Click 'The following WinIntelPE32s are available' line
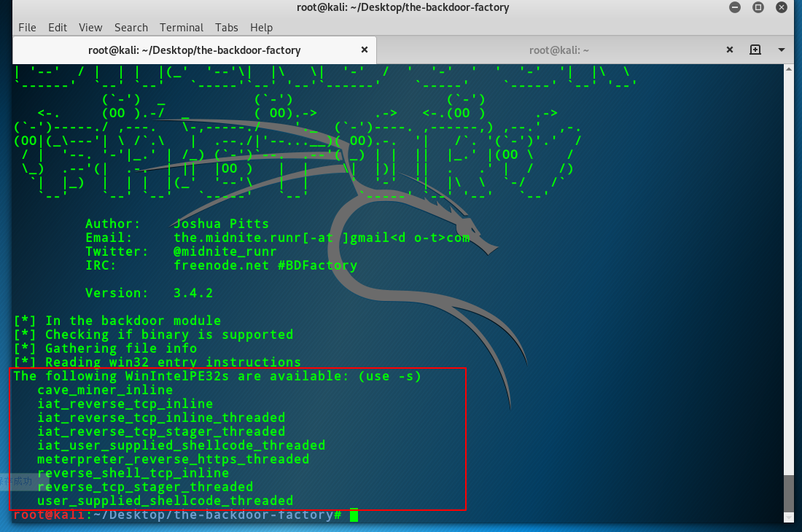 coord(217,377)
